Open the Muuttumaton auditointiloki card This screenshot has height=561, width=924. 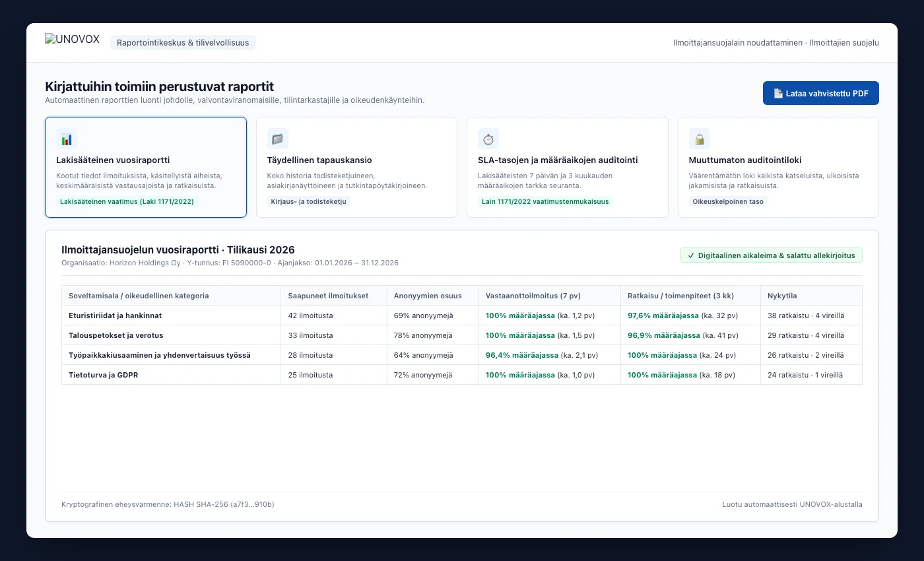coord(778,168)
